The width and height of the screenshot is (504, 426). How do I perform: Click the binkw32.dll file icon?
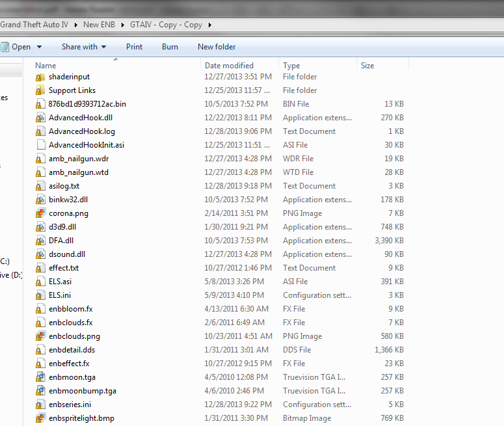[x=40, y=200]
